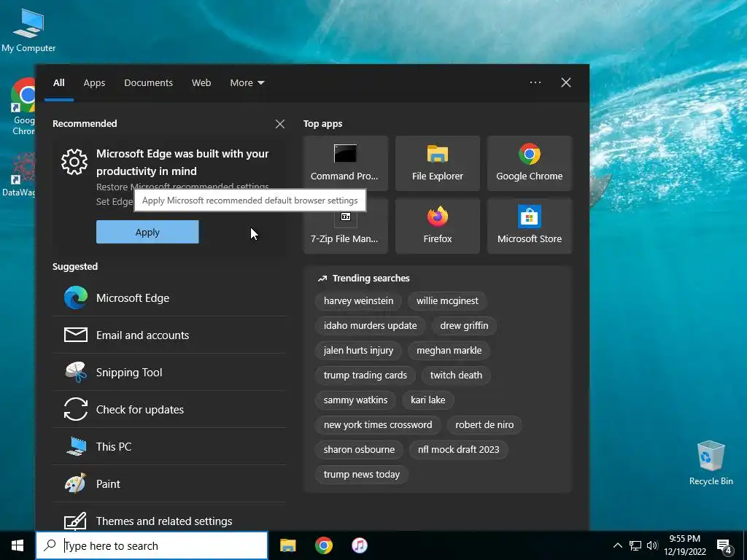Expand the More dropdown

247,83
